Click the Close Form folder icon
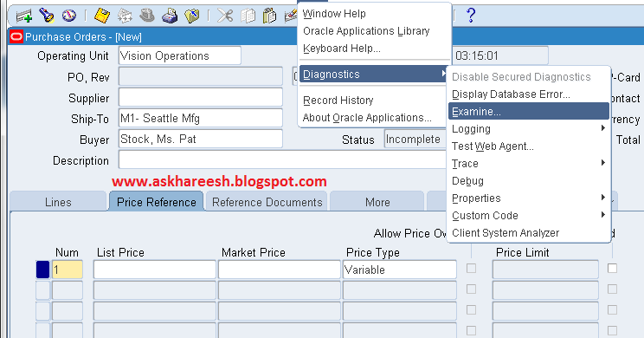644x338 pixels. [192, 16]
